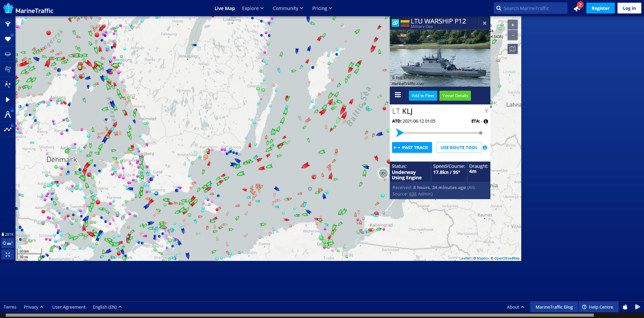Click the ATD 2021-06-12 01:05 text
644x318 pixels.
(x=414, y=121)
